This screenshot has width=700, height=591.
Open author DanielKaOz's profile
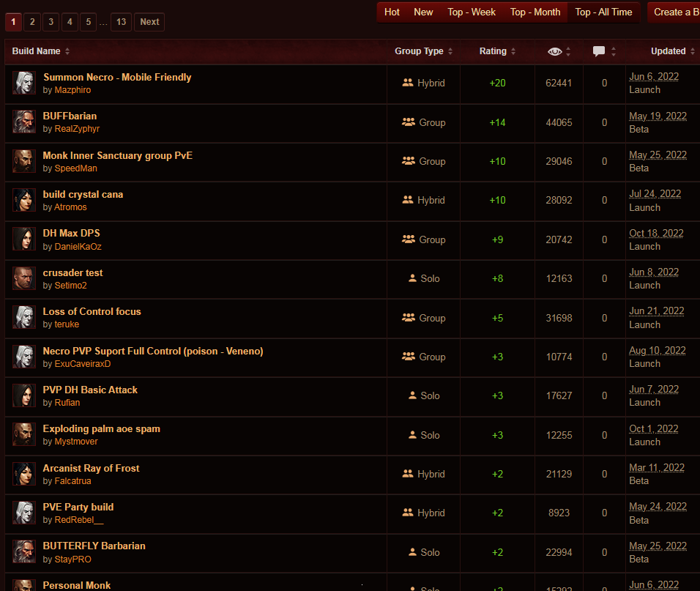pyautogui.click(x=78, y=246)
